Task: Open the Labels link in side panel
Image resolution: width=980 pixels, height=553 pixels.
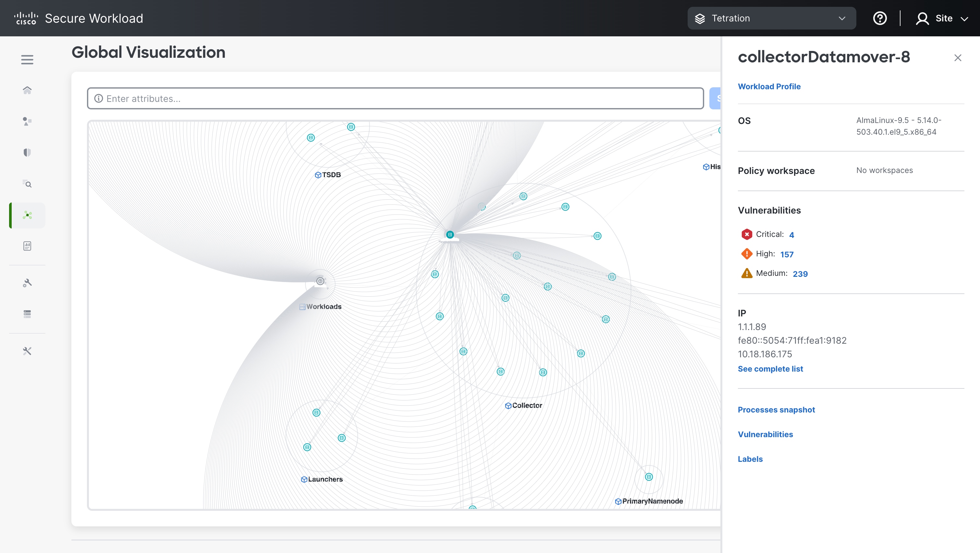Action: (750, 459)
